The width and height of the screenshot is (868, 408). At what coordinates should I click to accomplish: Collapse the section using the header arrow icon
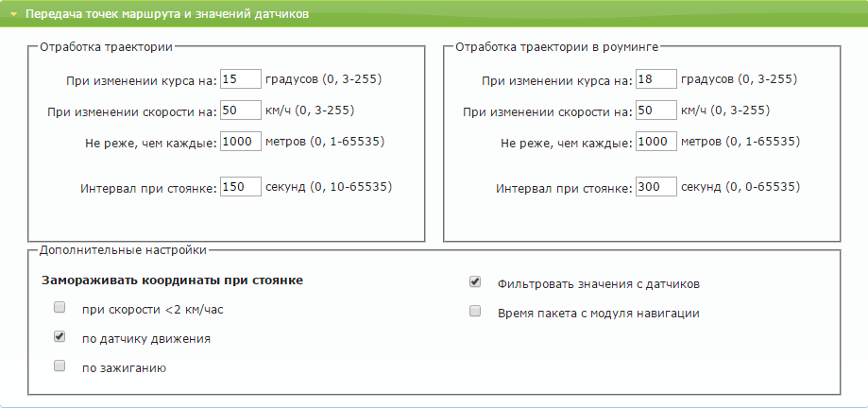[x=14, y=15]
